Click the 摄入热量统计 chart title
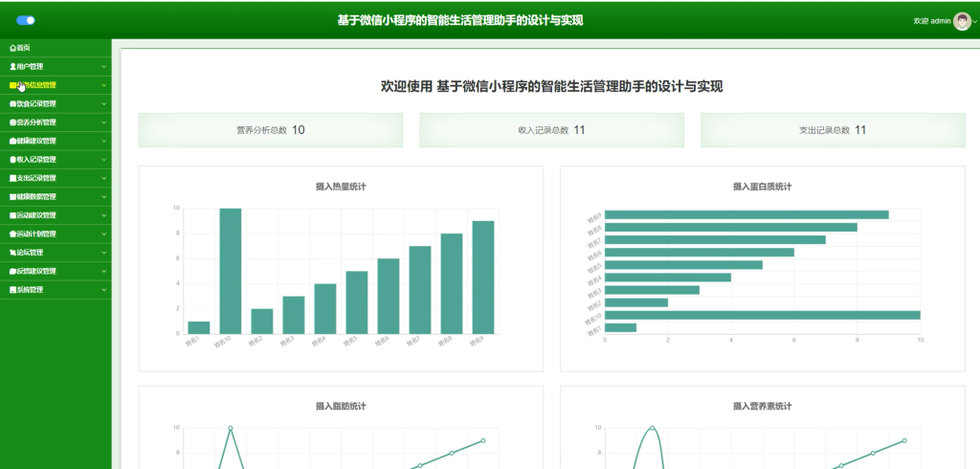Viewport: 980px width, 469px height. pos(341,187)
